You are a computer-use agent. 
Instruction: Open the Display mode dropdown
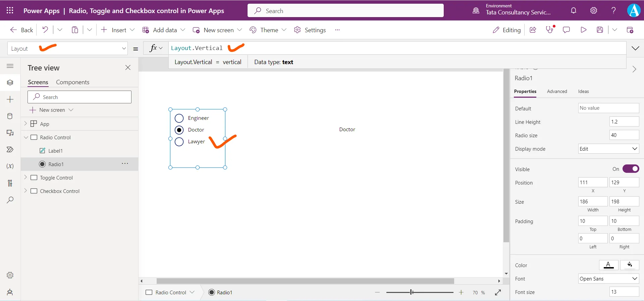(608, 149)
